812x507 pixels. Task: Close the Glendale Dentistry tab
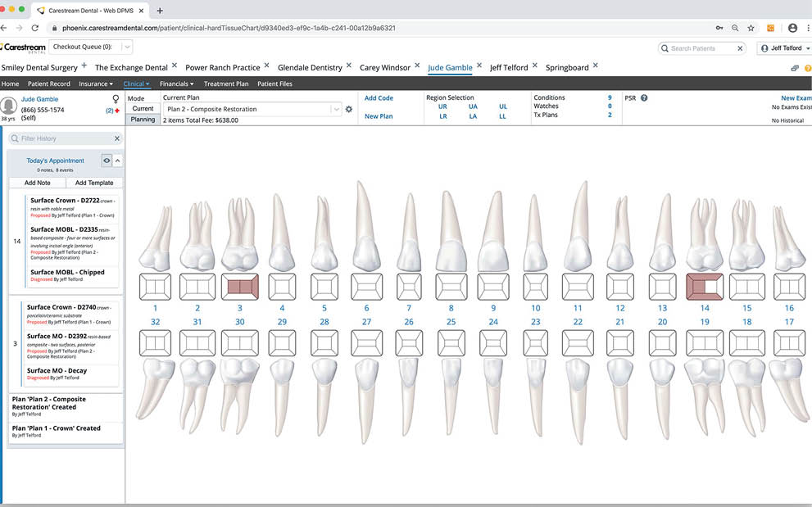348,66
